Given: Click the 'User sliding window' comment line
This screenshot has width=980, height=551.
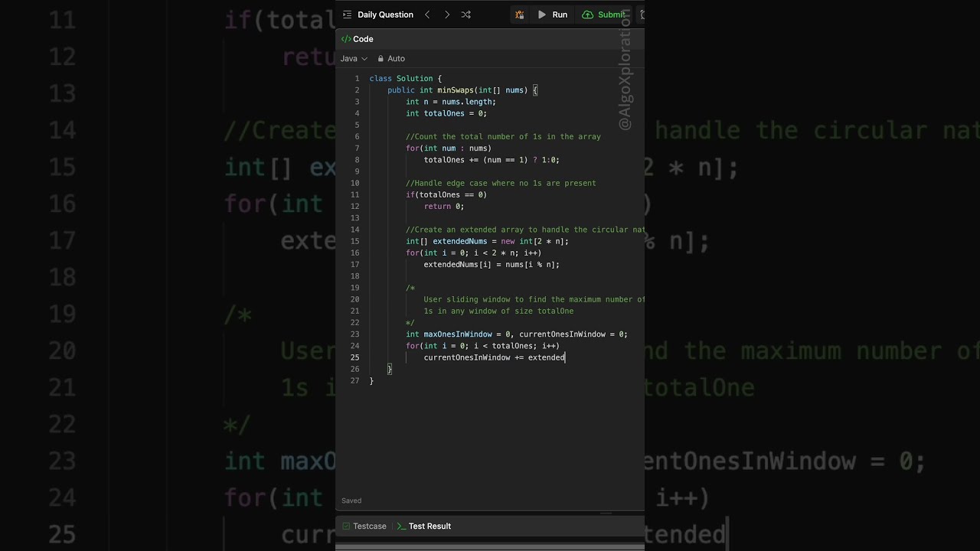Looking at the screenshot, I should (x=534, y=299).
